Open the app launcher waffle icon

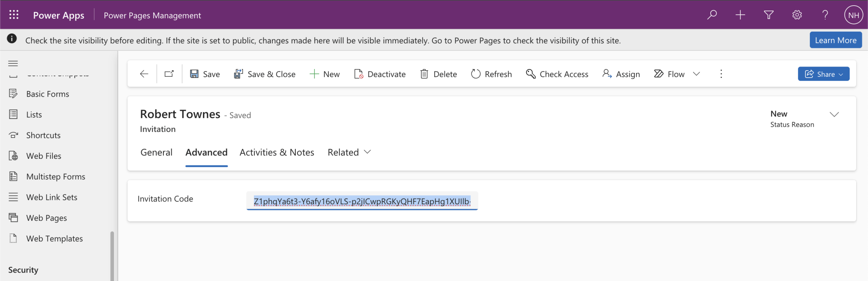tap(14, 15)
